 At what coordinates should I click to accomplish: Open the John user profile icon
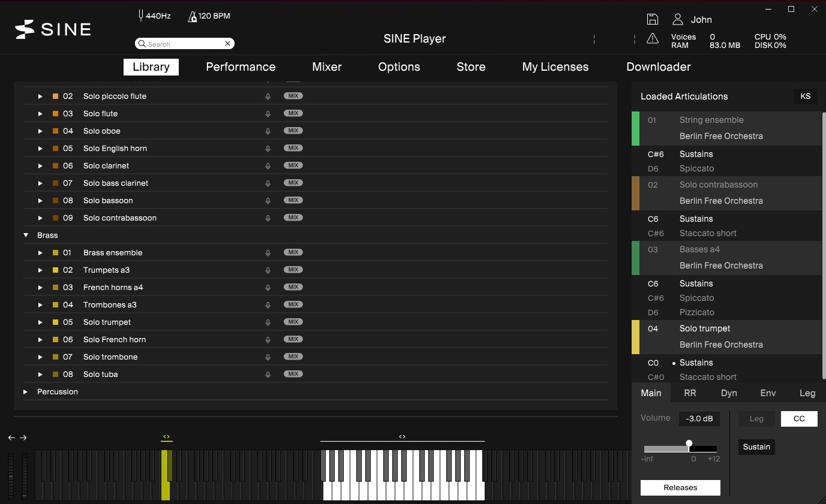(678, 19)
